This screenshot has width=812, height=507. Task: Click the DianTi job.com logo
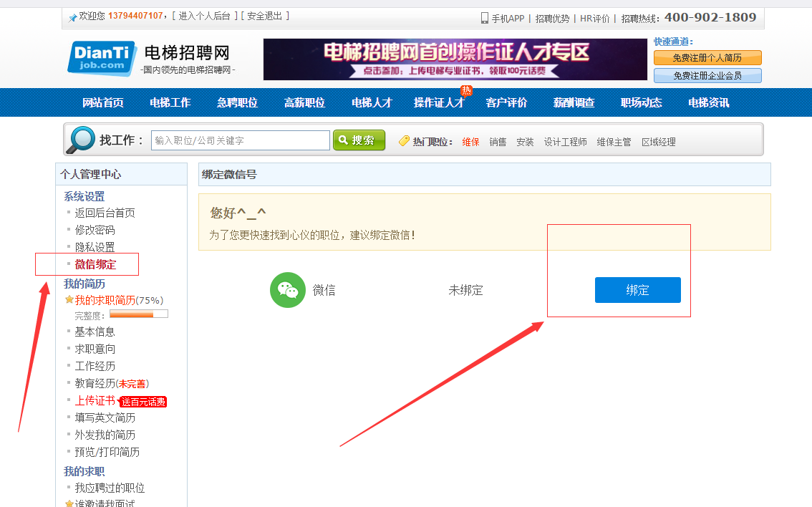click(102, 59)
